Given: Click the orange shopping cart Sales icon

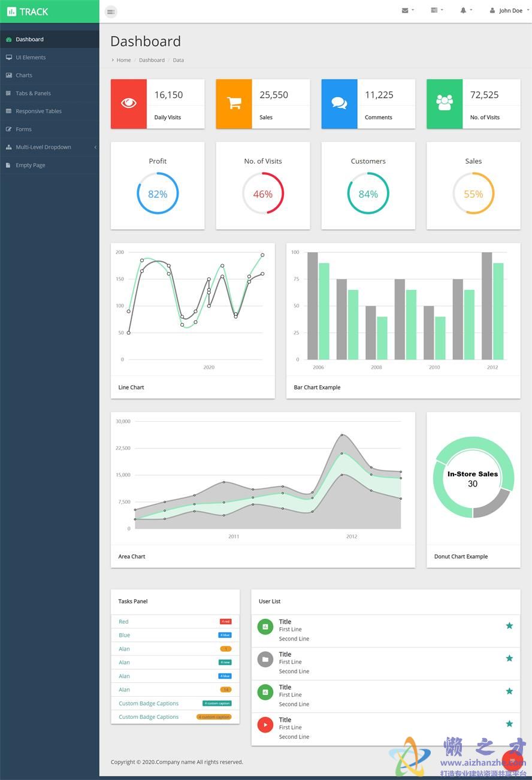Looking at the screenshot, I should (x=234, y=104).
